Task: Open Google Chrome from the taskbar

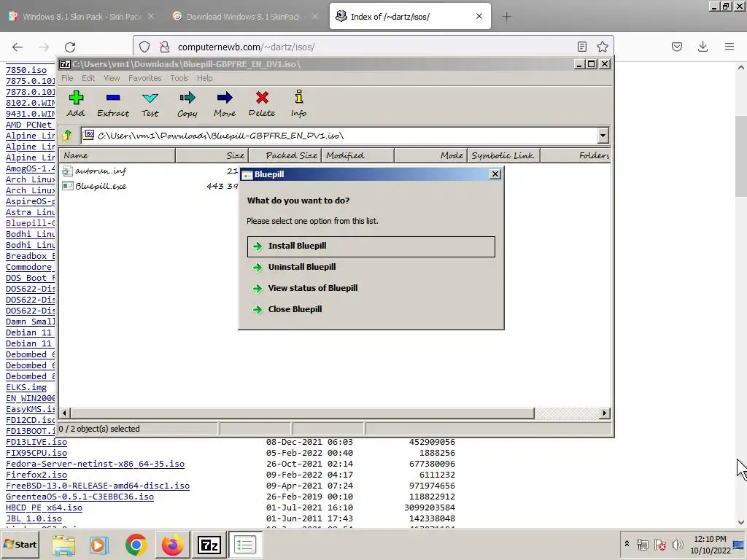Action: click(x=136, y=545)
